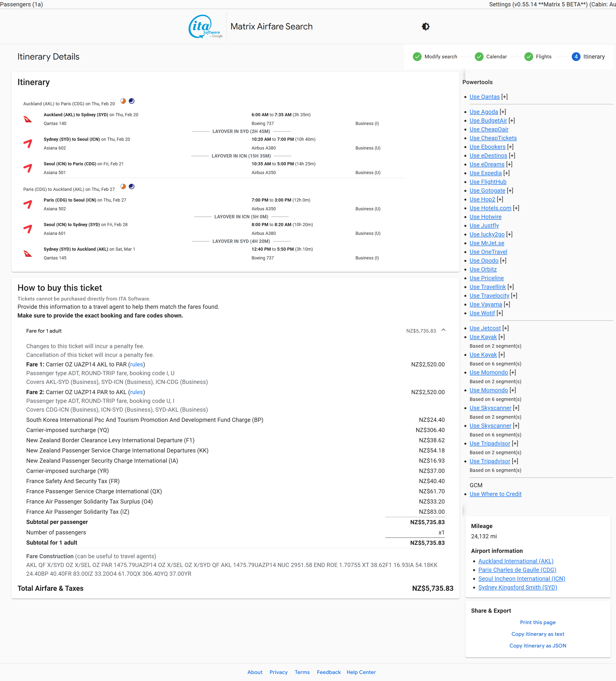Image resolution: width=616 pixels, height=681 pixels.
Task: Open Seoul Incheon International (ICN) airport link
Action: [x=521, y=579]
